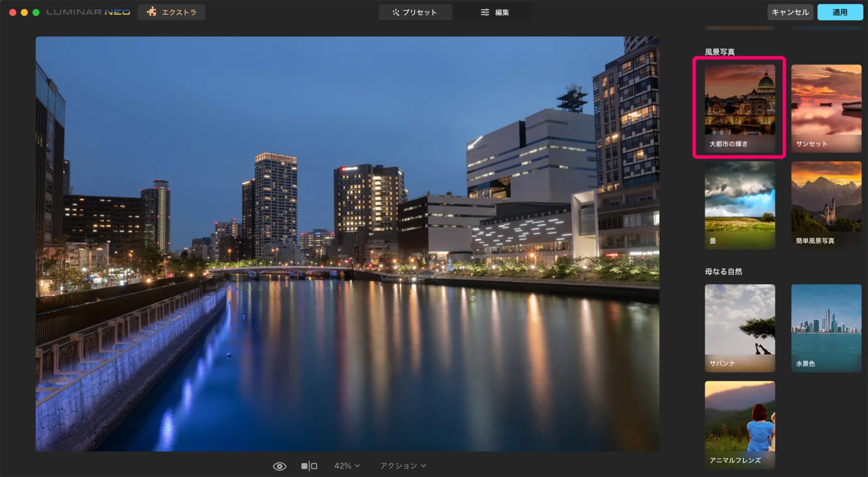This screenshot has height=477, width=868.
Task: Choose the 水景色 preset thumbnail
Action: click(826, 327)
